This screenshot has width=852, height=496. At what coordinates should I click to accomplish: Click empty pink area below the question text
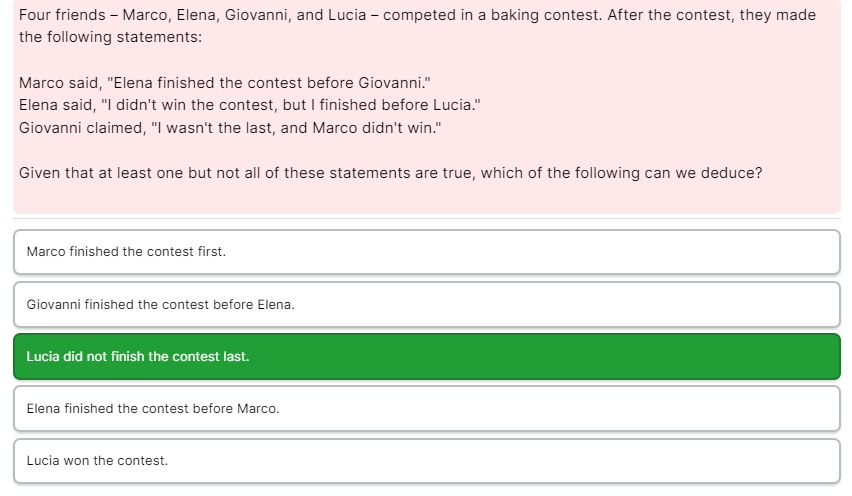point(427,198)
